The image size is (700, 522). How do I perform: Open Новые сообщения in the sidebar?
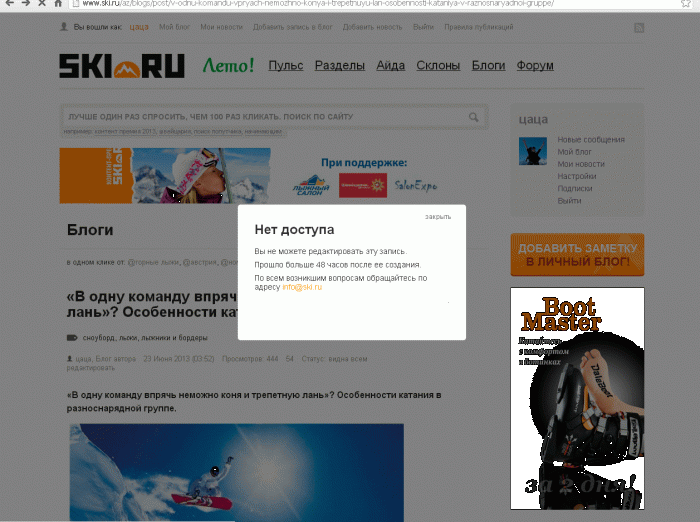pyautogui.click(x=591, y=140)
